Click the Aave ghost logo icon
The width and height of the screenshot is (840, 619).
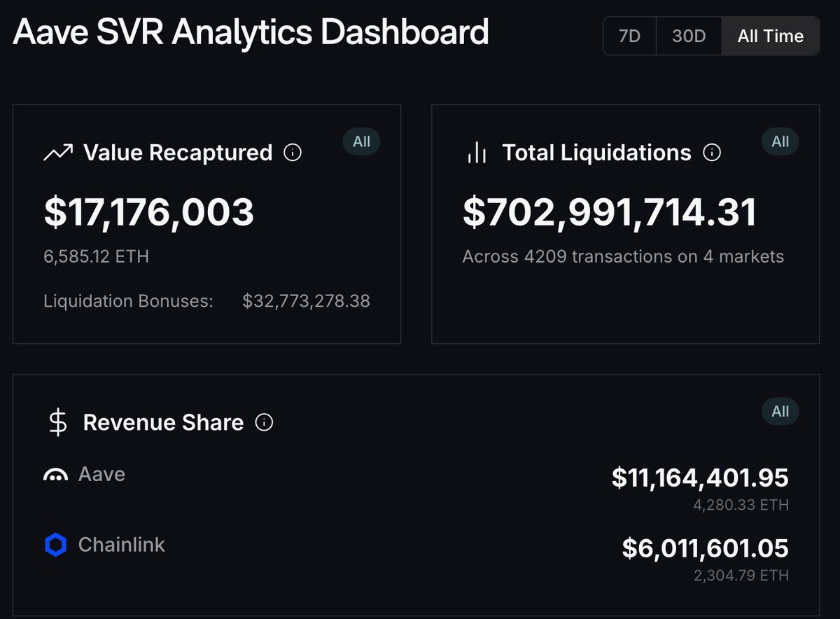click(x=55, y=475)
